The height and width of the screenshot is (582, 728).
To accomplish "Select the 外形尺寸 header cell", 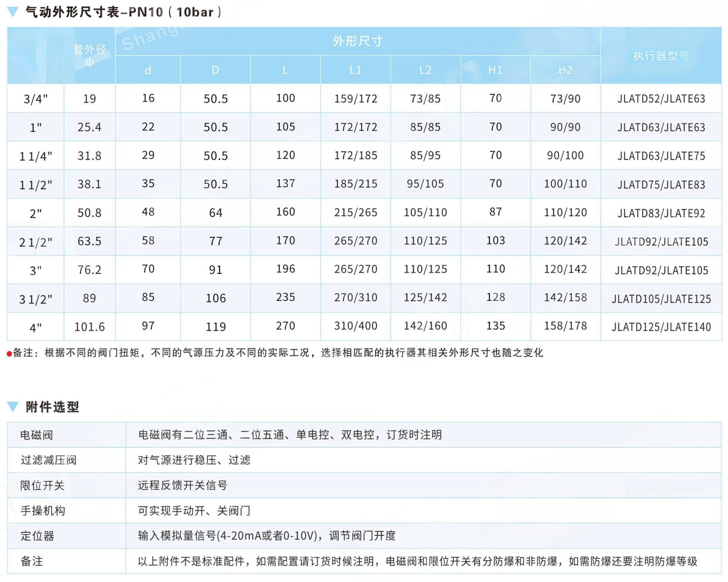I will [x=357, y=42].
